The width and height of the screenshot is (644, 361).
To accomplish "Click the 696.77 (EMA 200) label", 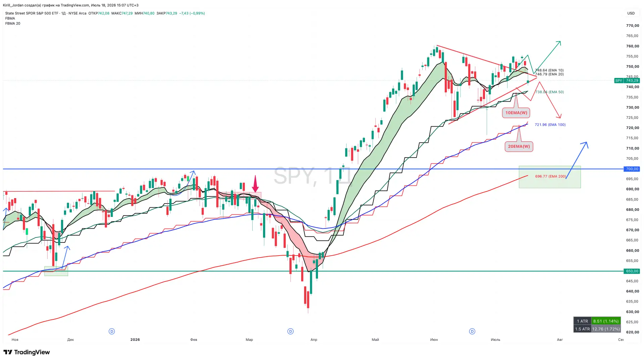I will (551, 176).
